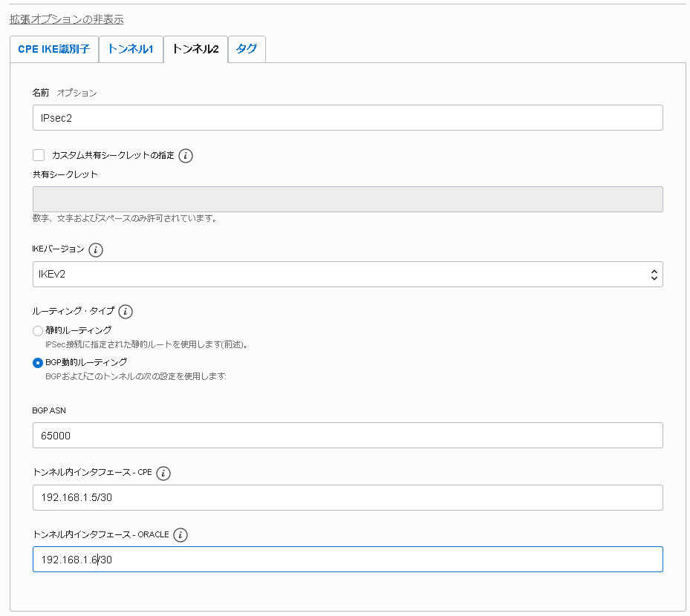The width and height of the screenshot is (690, 616).
Task: Select the 静的ルーティング radio button
Action: click(38, 331)
